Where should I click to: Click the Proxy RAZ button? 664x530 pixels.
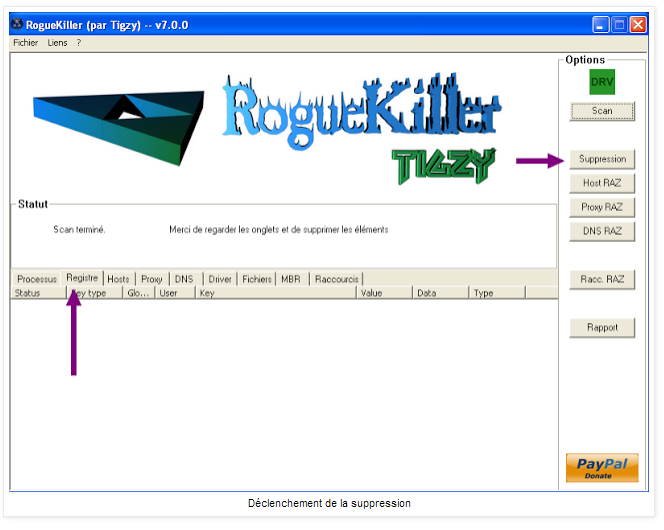[602, 207]
